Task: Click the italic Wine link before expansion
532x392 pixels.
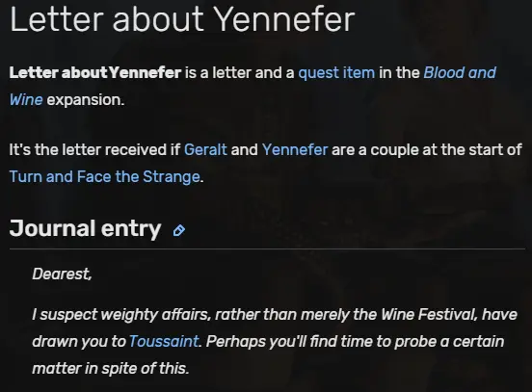Action: tap(26, 100)
